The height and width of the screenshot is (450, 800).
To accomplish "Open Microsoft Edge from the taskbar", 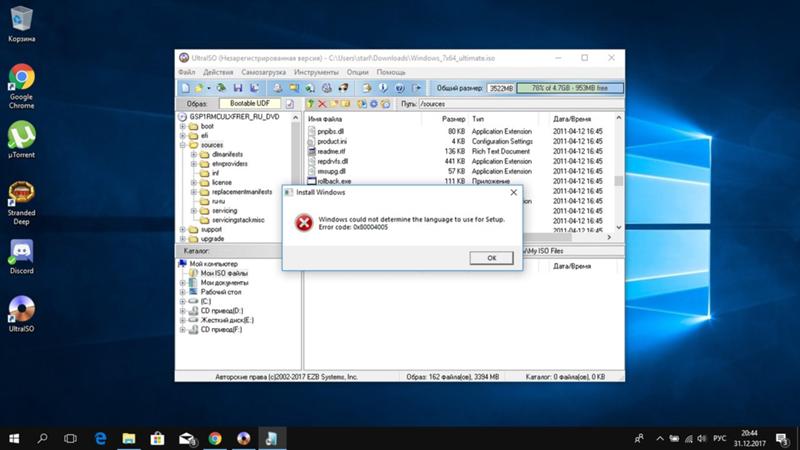I will pyautogui.click(x=101, y=438).
